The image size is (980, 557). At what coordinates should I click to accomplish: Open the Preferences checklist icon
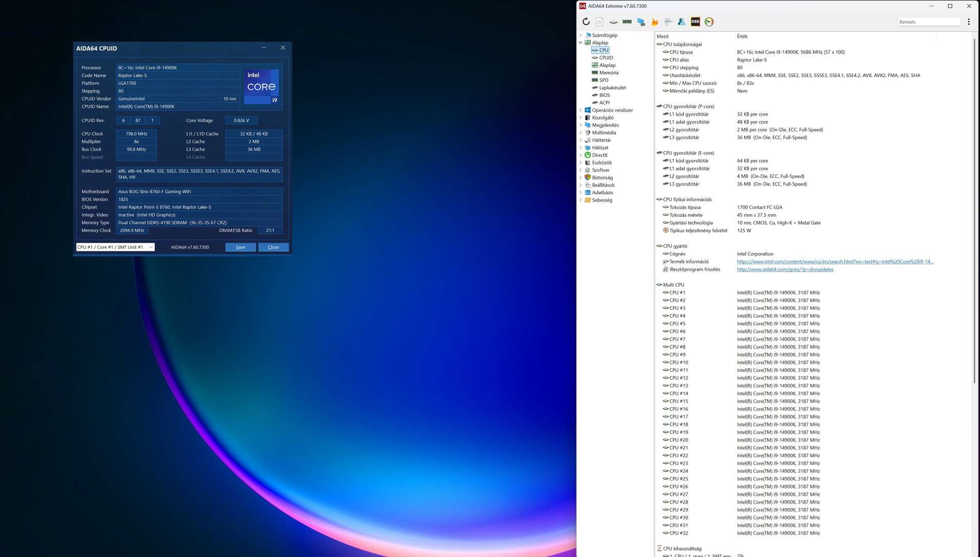click(x=668, y=22)
